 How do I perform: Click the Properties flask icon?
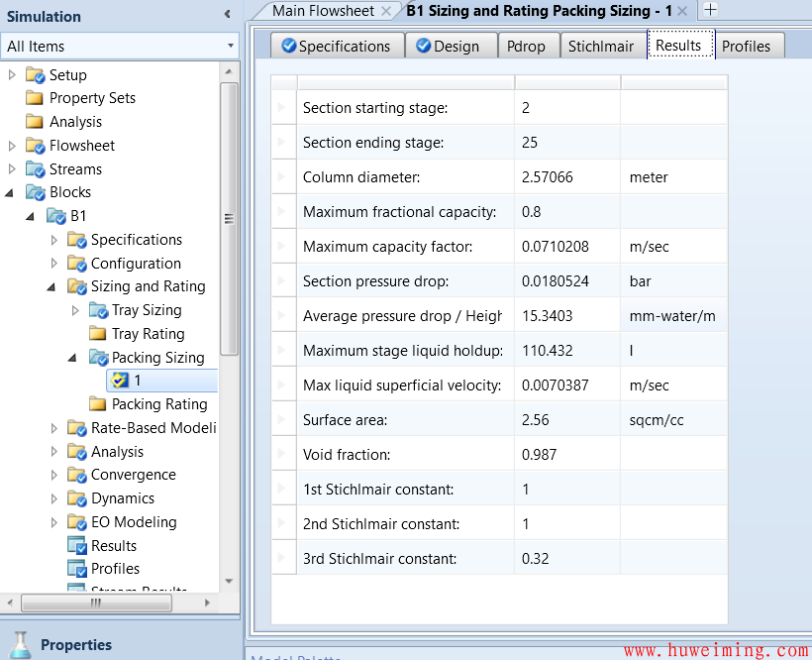[x=20, y=644]
